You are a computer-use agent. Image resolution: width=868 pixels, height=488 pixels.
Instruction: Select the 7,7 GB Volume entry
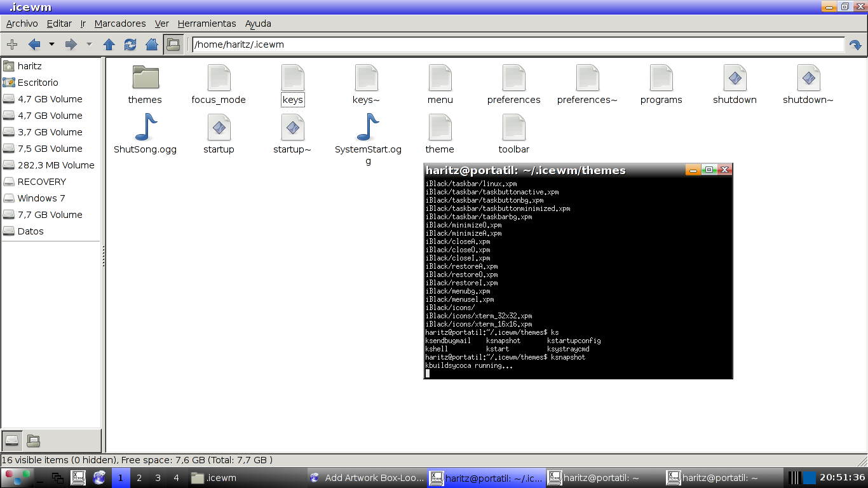click(51, 215)
